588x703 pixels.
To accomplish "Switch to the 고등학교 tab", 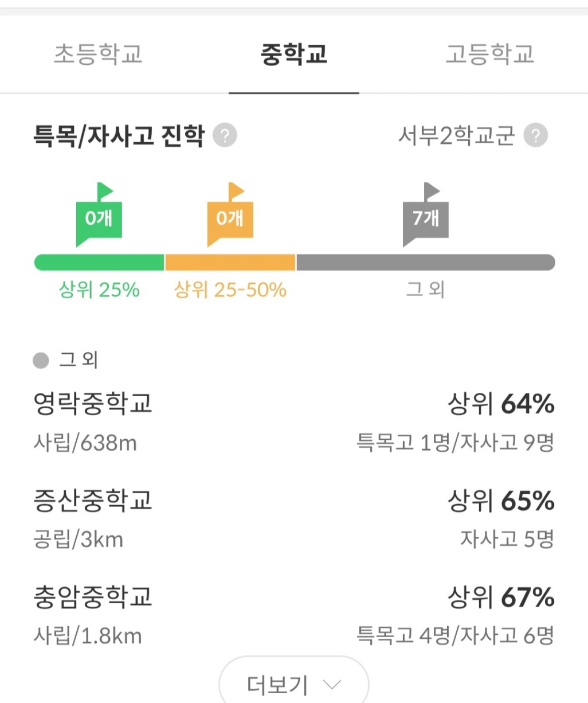I will click(490, 54).
